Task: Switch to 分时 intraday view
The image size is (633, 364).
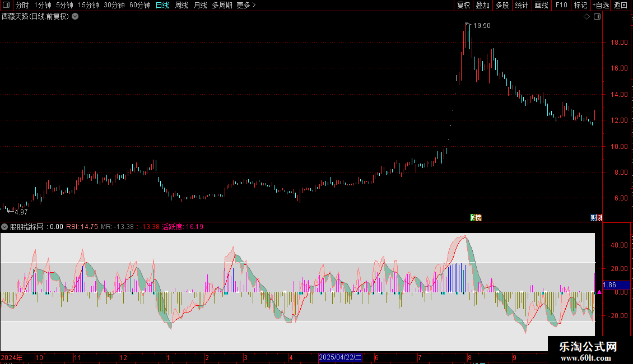Action: (x=22, y=5)
